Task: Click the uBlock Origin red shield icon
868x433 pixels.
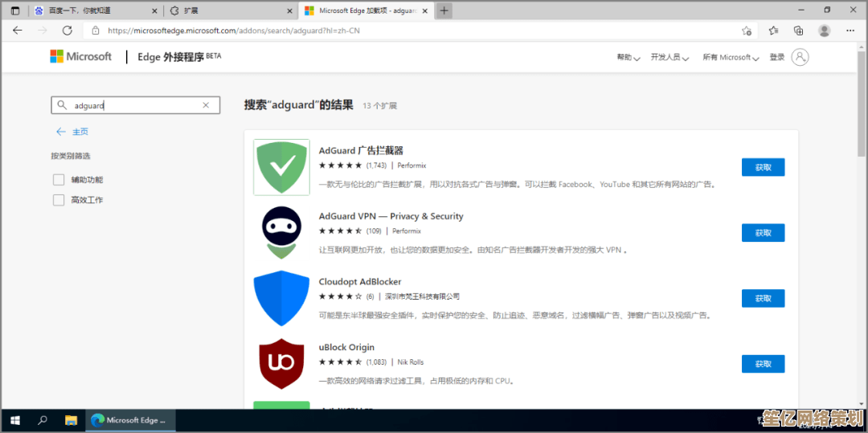Action: (x=281, y=363)
